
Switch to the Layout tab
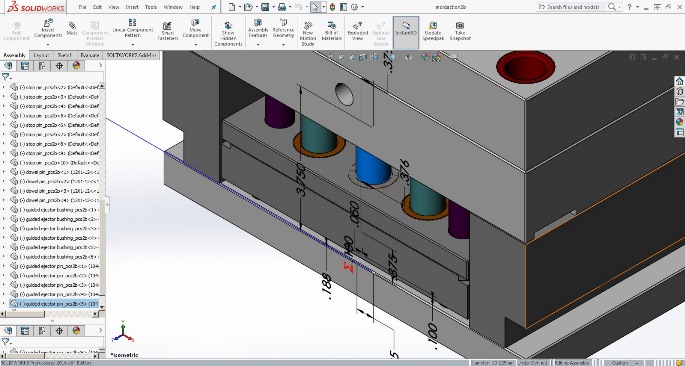41,55
